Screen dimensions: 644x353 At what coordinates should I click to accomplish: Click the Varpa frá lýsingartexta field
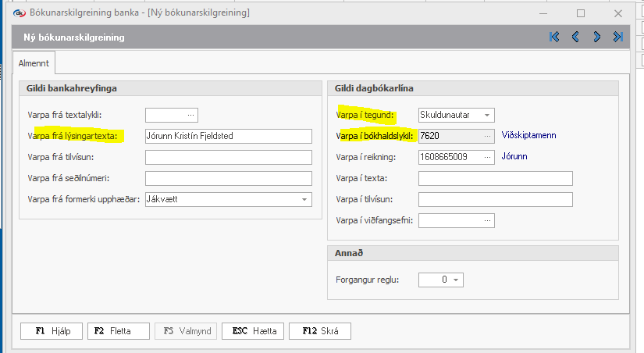coord(228,136)
